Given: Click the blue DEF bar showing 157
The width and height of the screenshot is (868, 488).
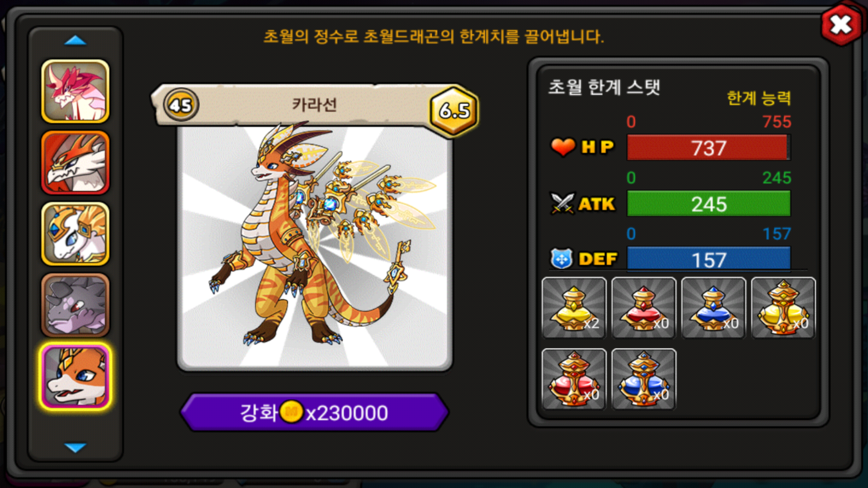Looking at the screenshot, I should tap(708, 259).
